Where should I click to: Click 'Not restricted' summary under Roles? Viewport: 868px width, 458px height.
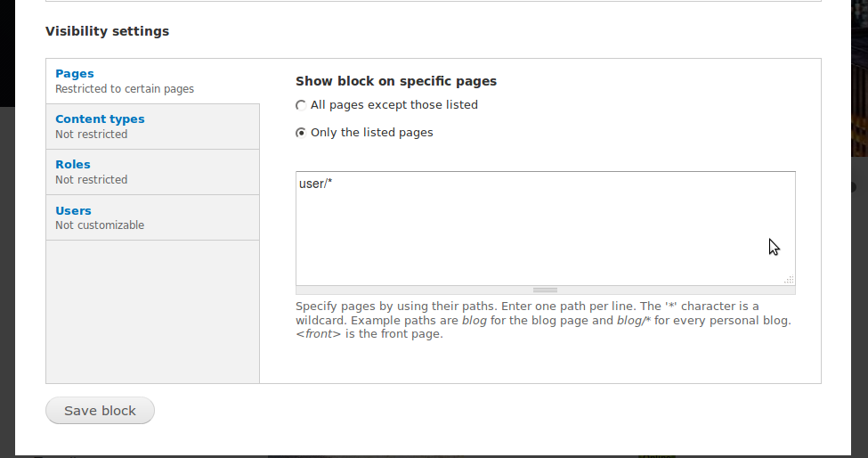92,180
